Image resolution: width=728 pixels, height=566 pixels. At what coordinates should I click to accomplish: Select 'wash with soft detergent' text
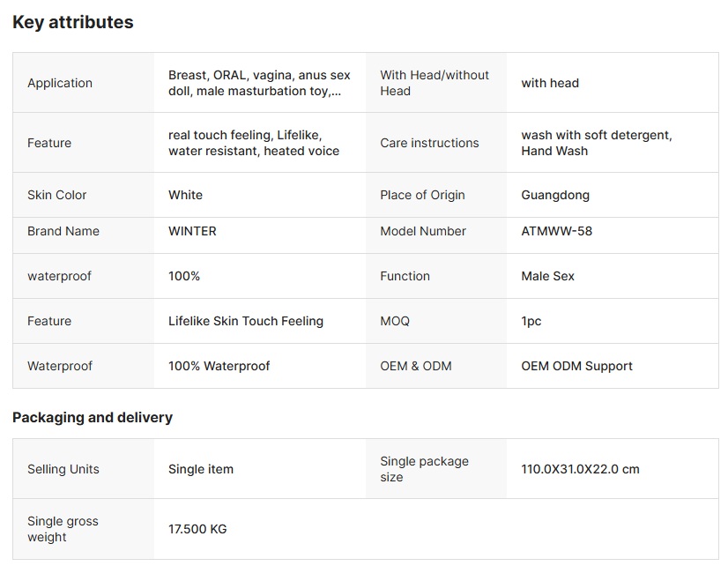(596, 136)
